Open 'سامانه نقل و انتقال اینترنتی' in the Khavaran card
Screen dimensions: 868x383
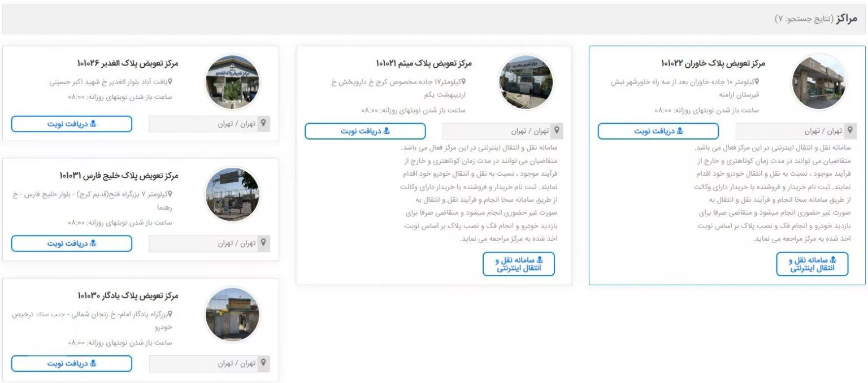812,264
